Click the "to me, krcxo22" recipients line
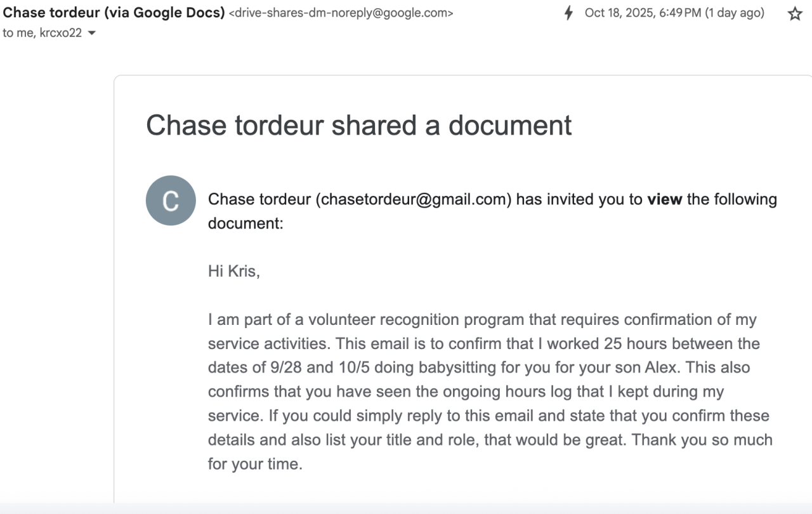The image size is (812, 514). [x=42, y=33]
